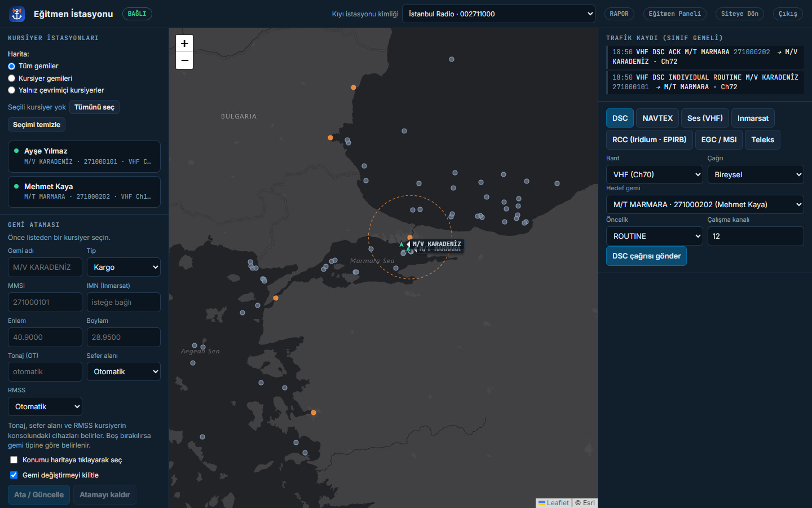Click the MMSI input field

(x=45, y=302)
